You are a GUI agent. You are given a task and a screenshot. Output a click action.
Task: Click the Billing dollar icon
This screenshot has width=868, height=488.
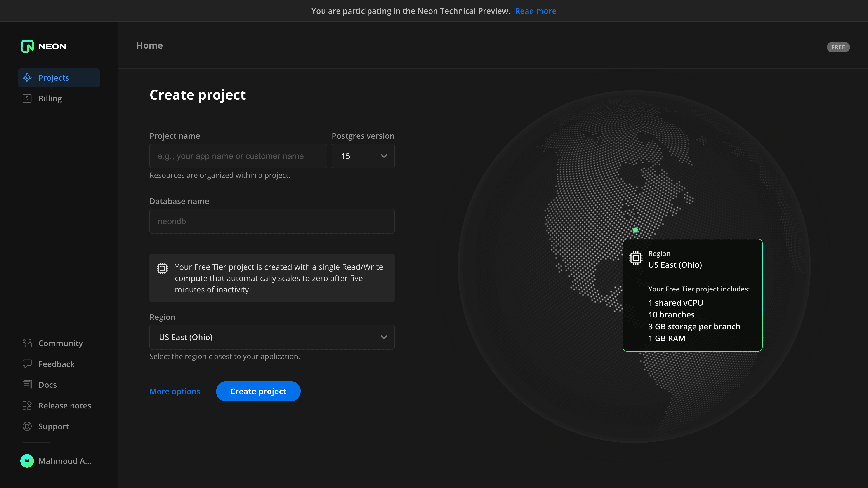pyautogui.click(x=27, y=98)
